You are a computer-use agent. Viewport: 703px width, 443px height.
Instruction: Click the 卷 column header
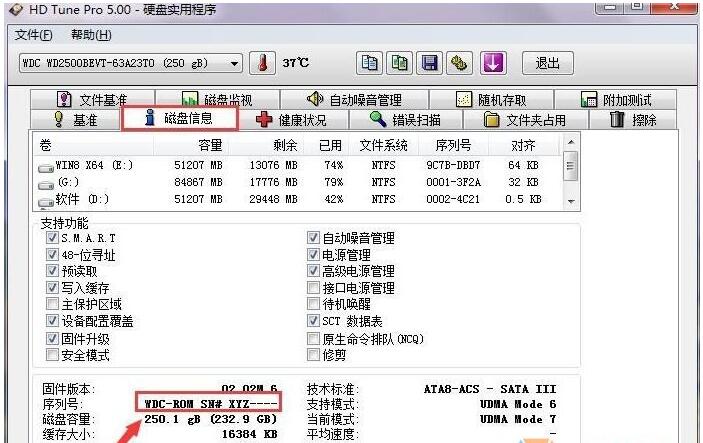94,145
